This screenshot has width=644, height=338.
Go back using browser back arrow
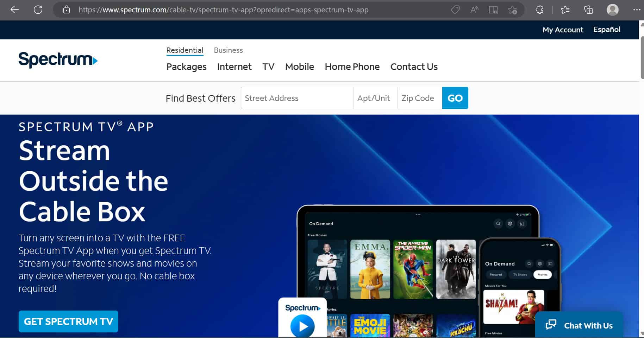tap(14, 9)
